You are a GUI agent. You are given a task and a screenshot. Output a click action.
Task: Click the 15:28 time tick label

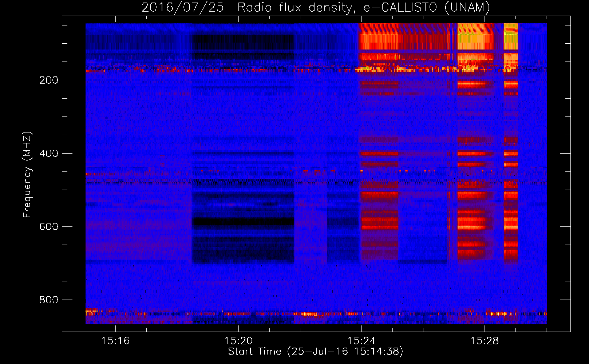point(485,341)
